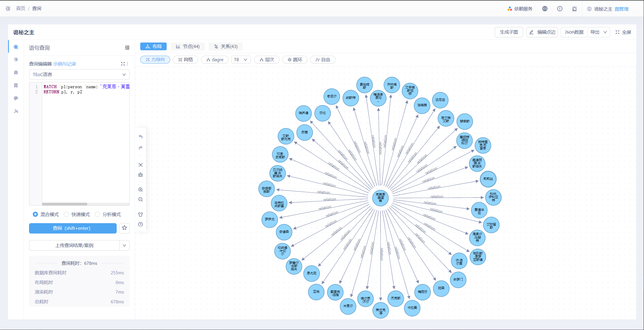
Task: Select 快速模式 radio button
Action: [x=66, y=214]
